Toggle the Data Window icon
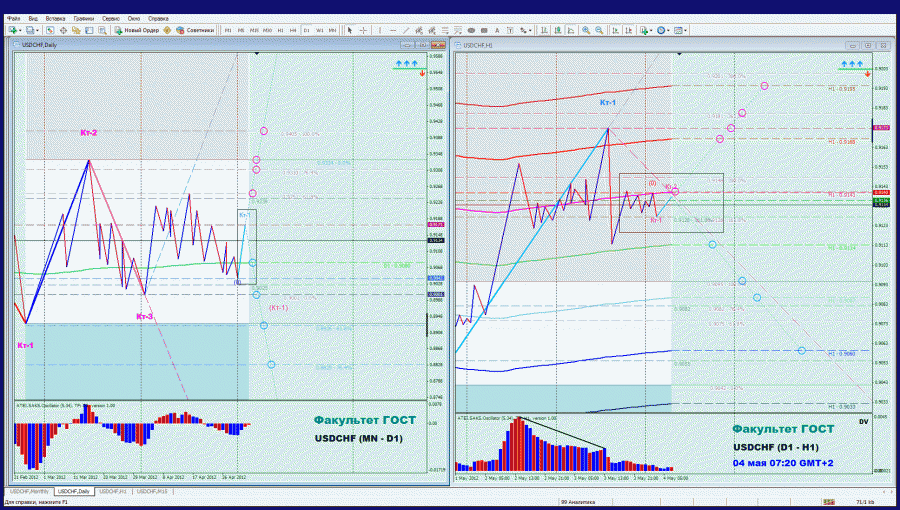This screenshot has height=510, width=900. [x=63, y=30]
